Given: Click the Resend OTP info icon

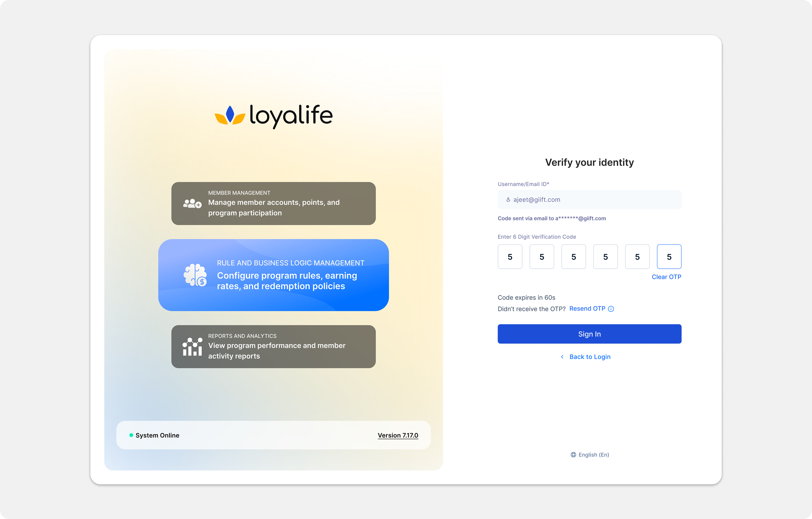Looking at the screenshot, I should coord(611,309).
